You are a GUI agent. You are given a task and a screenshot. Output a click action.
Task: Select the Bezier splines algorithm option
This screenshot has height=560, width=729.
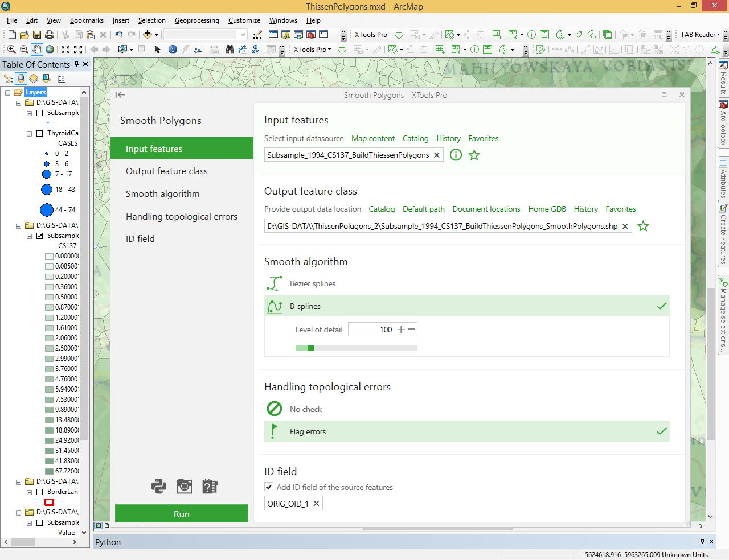point(467,283)
